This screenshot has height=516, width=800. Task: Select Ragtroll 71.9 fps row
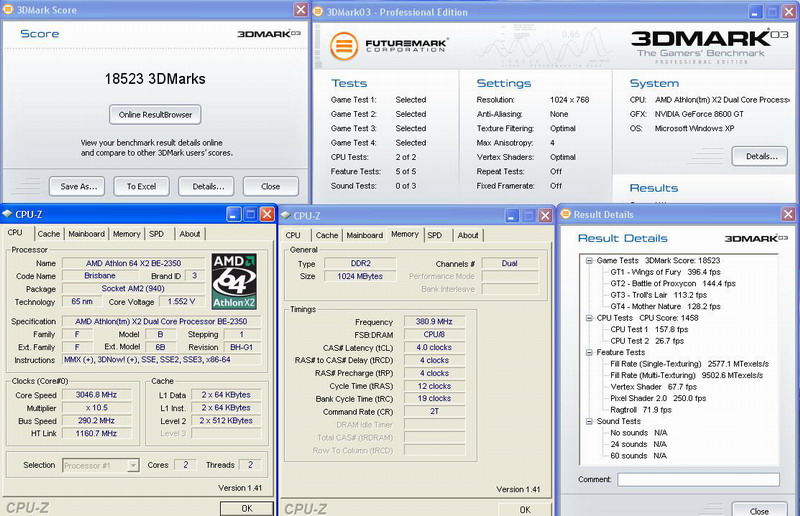[641, 410]
